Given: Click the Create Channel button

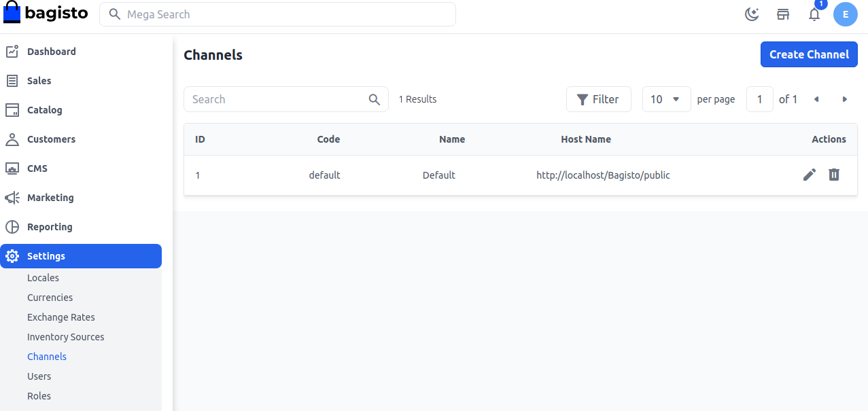Looking at the screenshot, I should click(x=809, y=54).
